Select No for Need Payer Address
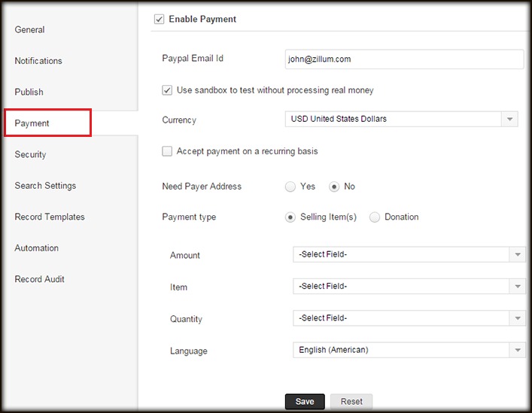The width and height of the screenshot is (532, 413). click(x=334, y=187)
